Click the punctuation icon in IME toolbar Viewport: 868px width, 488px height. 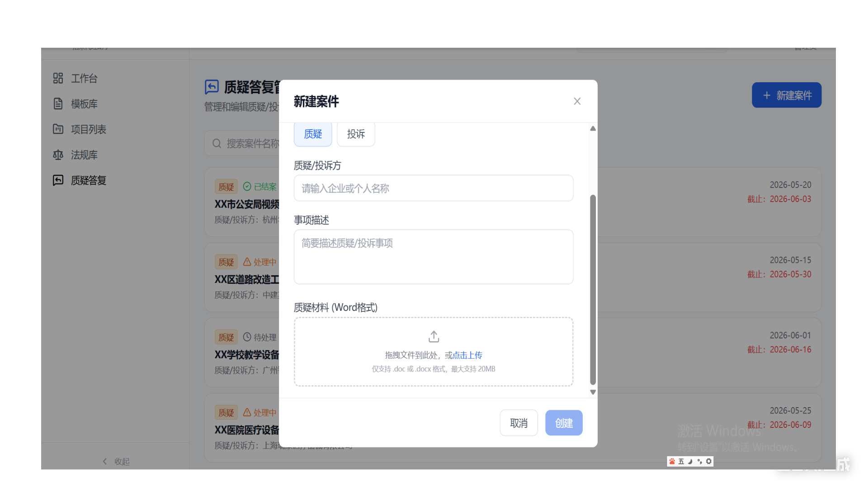699,461
